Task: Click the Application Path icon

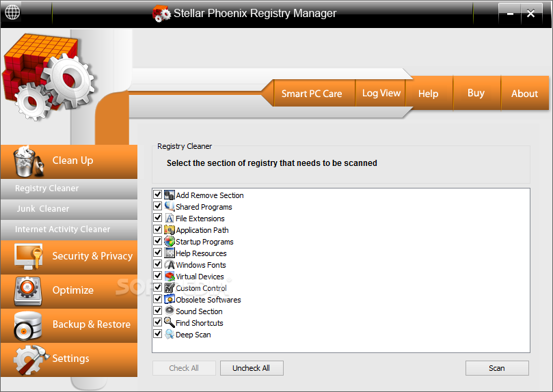Action: pyautogui.click(x=170, y=229)
